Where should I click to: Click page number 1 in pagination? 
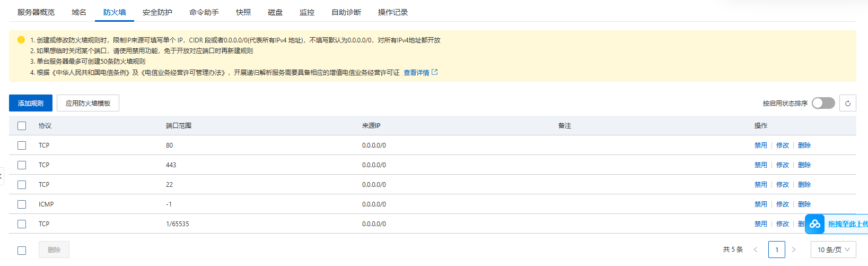click(777, 250)
